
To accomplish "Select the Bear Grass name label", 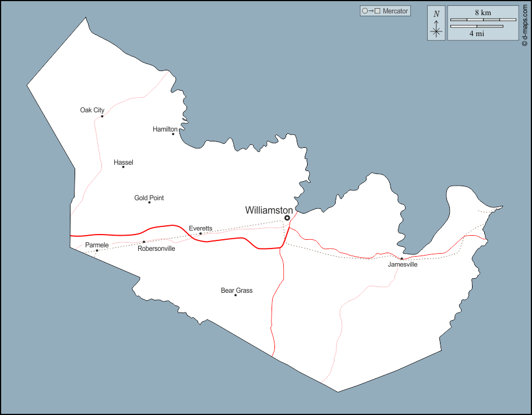I will [237, 290].
